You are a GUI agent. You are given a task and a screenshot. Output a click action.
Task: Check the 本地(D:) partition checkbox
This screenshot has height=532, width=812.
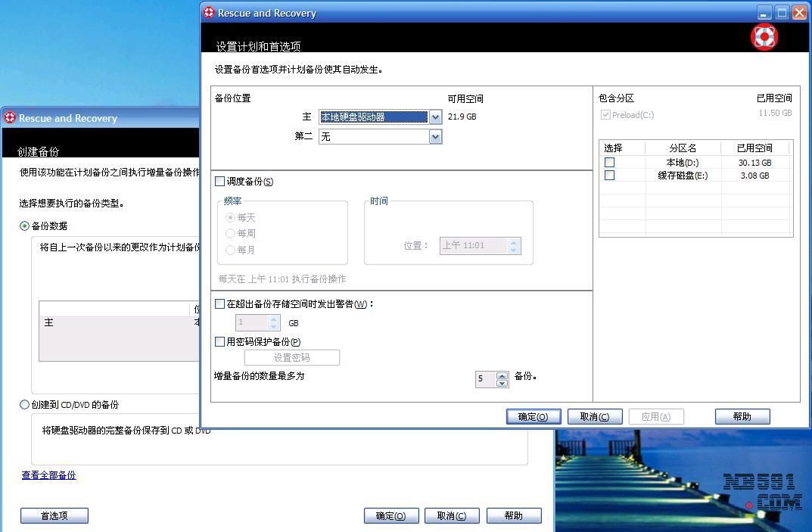coord(609,163)
